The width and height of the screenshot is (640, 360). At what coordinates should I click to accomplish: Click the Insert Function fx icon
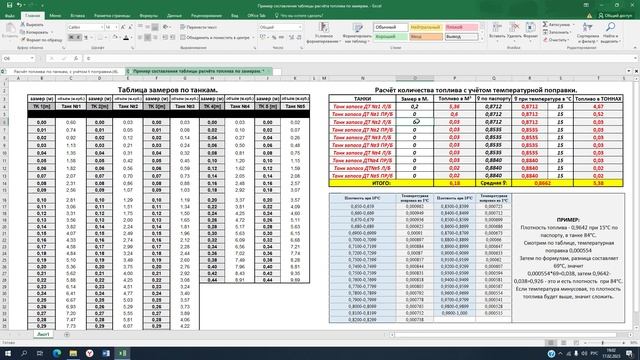pos(76,58)
